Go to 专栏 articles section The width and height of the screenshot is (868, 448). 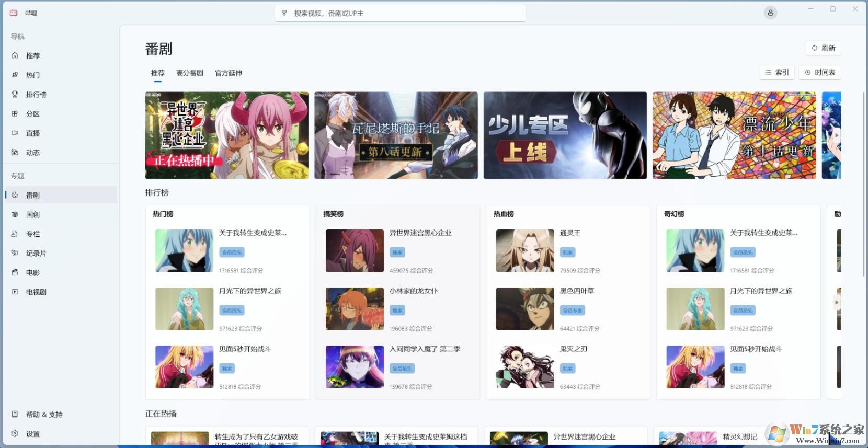pos(61,234)
